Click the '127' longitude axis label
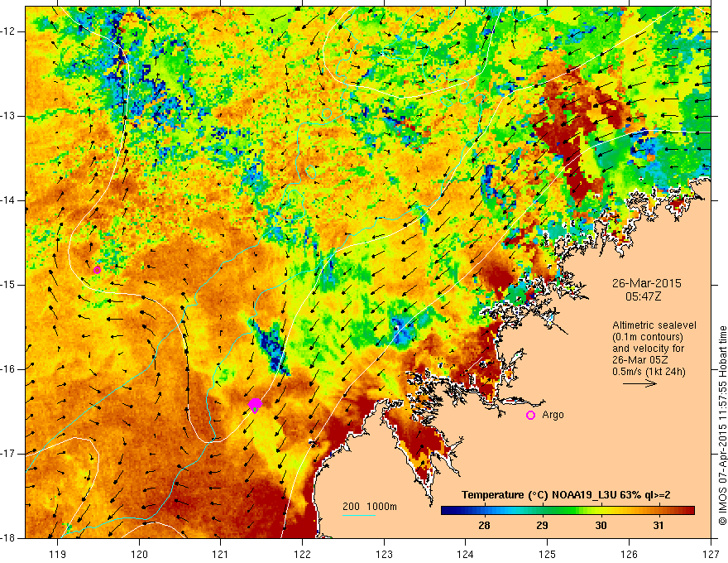This screenshot has width=728, height=563. [711, 554]
